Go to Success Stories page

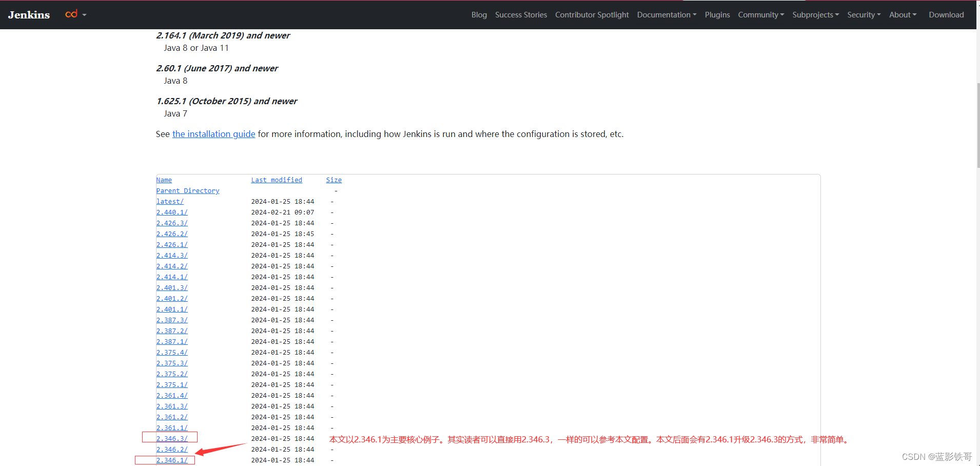pyautogui.click(x=521, y=15)
